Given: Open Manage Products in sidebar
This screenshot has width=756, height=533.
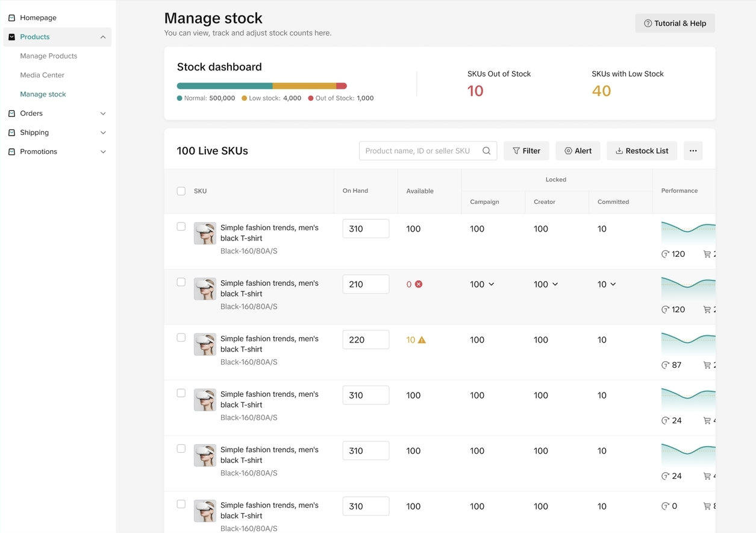Looking at the screenshot, I should coord(49,56).
